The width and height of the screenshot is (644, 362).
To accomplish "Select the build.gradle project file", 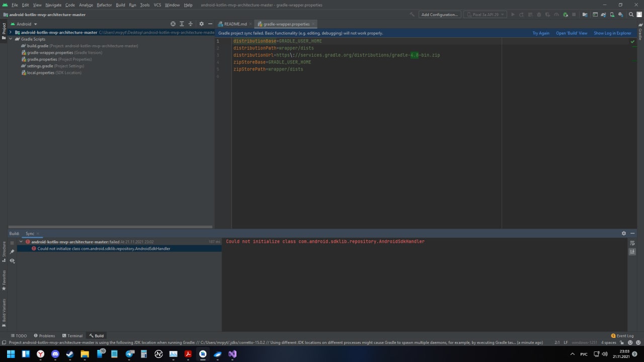I will [x=79, y=46].
